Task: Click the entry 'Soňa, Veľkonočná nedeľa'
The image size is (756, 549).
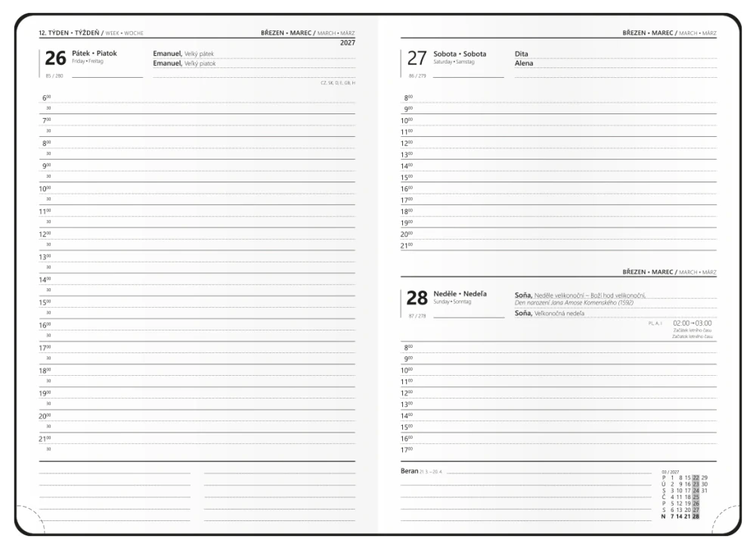Action: 549,313
